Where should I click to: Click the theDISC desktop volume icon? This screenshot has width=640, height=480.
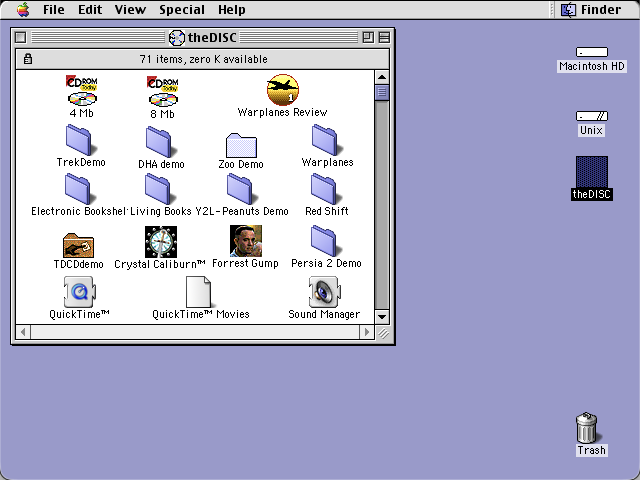pos(592,171)
